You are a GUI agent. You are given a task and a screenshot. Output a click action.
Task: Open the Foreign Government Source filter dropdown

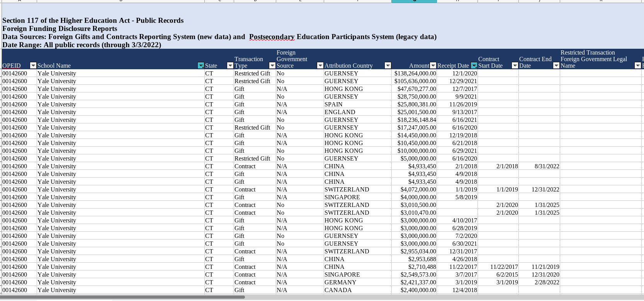320,66
